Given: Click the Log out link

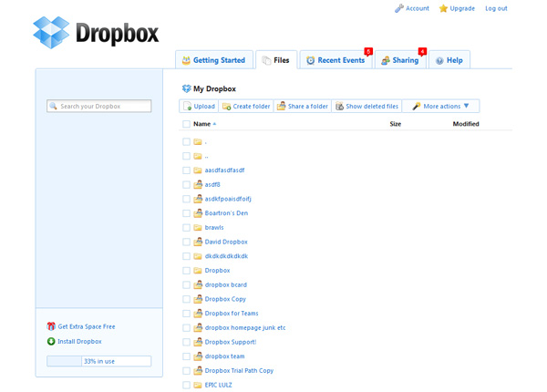Looking at the screenshot, I should click(x=496, y=8).
